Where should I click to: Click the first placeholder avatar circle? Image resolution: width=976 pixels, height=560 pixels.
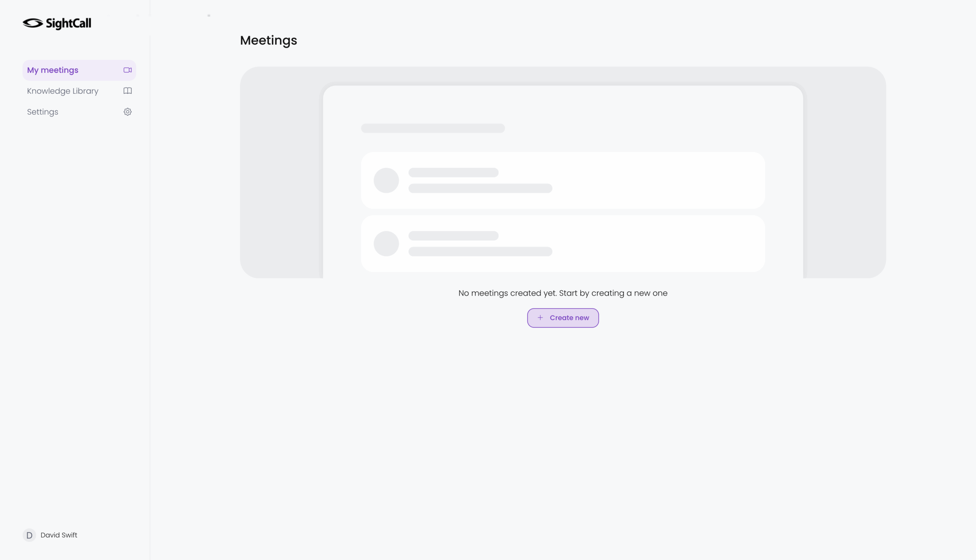point(386,181)
